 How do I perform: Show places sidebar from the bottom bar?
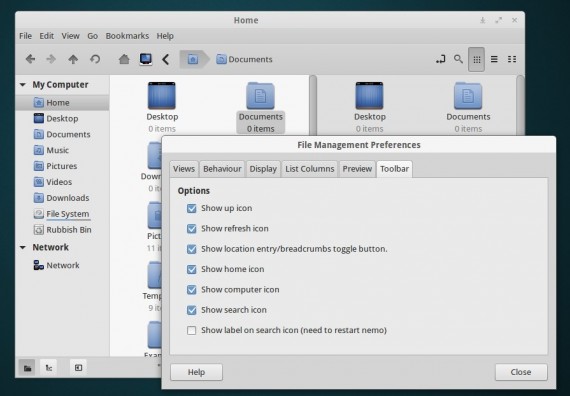click(27, 368)
